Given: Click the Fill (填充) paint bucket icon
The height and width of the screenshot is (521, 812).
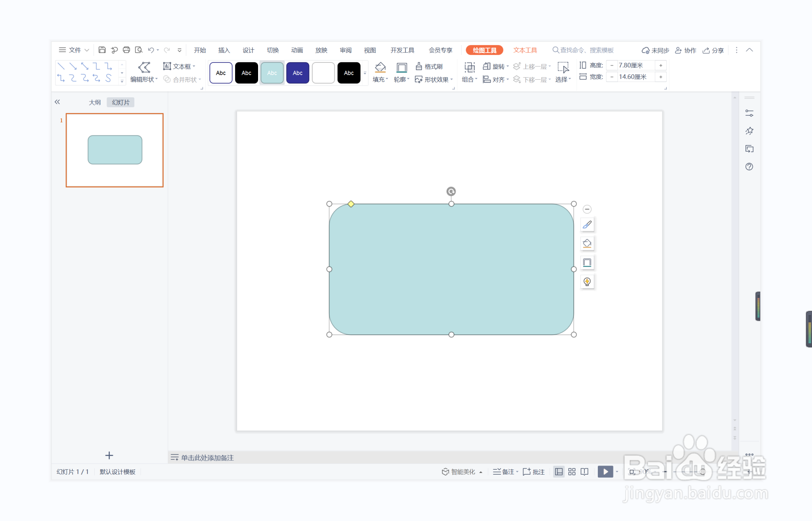Looking at the screenshot, I should coord(380,67).
